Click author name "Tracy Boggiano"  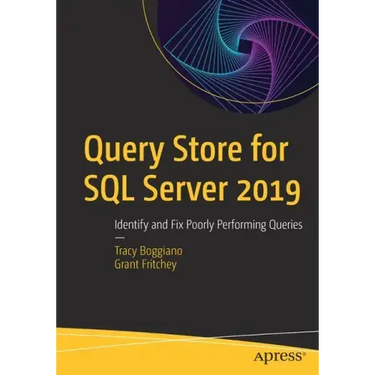(149, 251)
